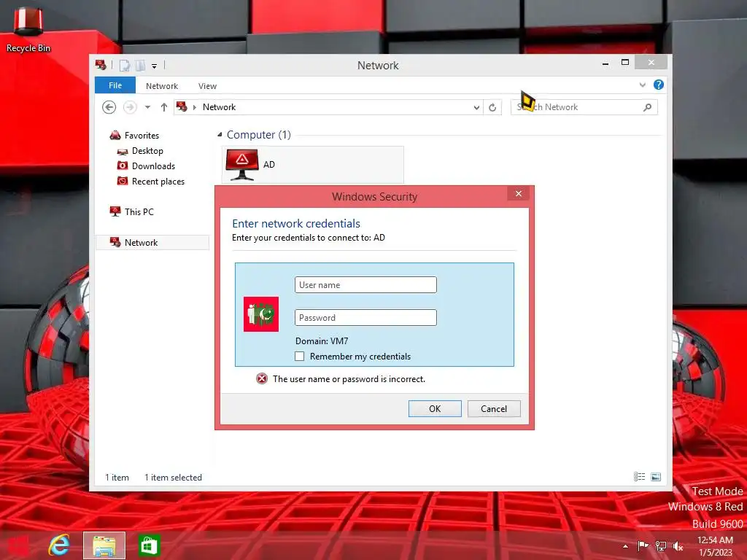Open the Store from taskbar
The height and width of the screenshot is (560, 747).
click(149, 545)
